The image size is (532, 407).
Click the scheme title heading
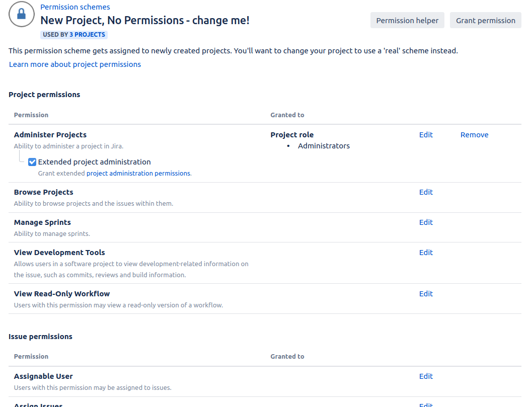145,21
